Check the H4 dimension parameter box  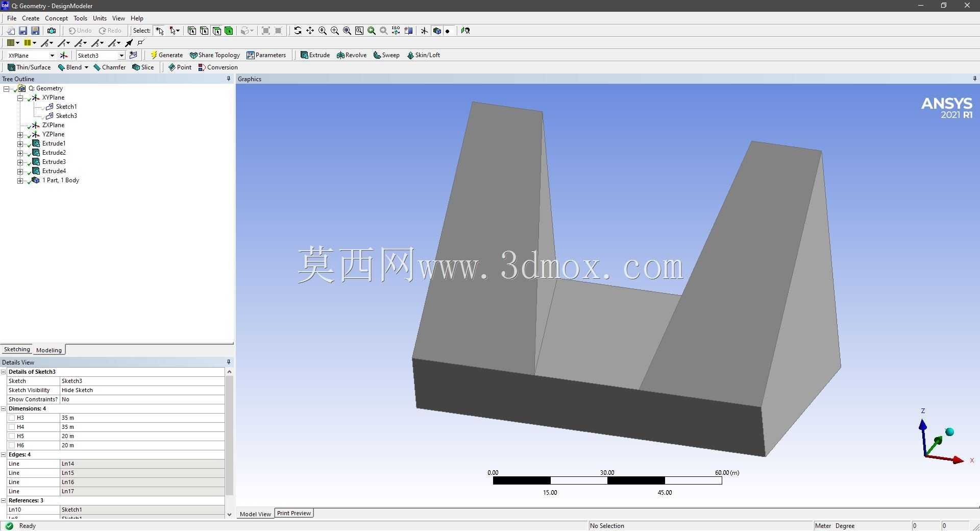coord(12,427)
